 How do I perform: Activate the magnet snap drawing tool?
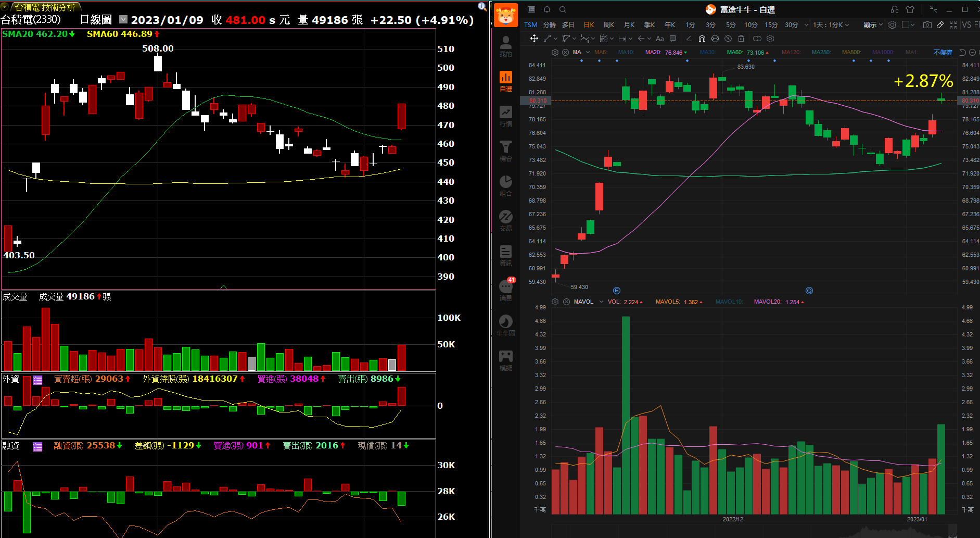(x=702, y=39)
